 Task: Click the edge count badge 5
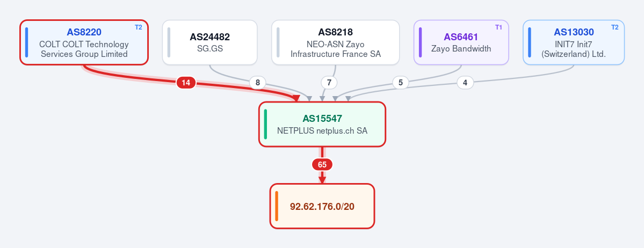[x=401, y=83]
